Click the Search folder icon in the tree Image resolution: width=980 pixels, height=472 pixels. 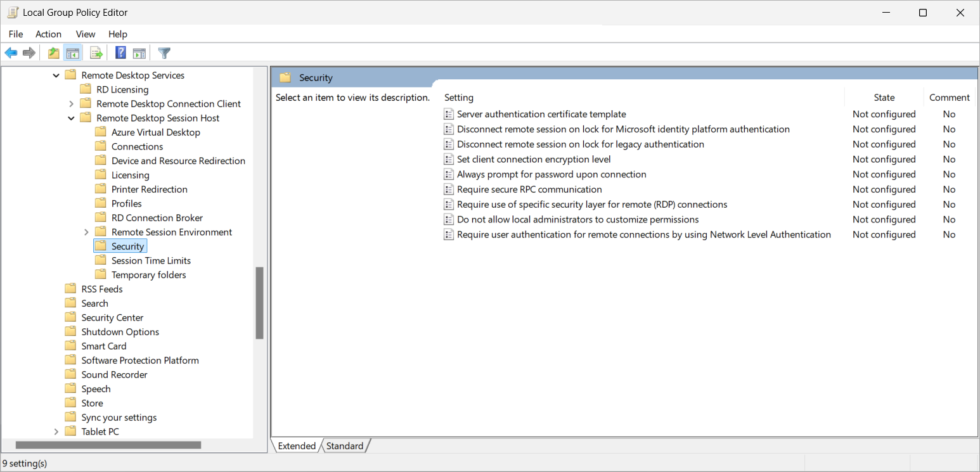(x=70, y=303)
